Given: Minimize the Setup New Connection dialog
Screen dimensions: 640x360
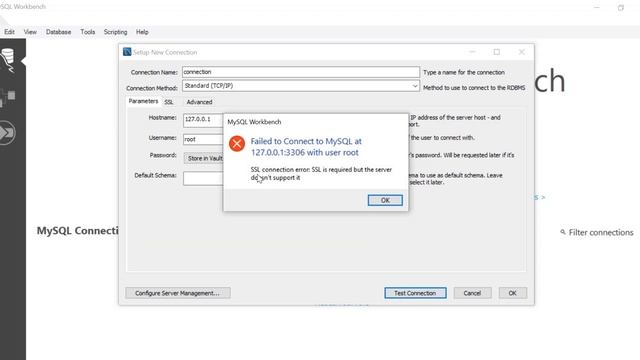Looking at the screenshot, I should point(472,52).
